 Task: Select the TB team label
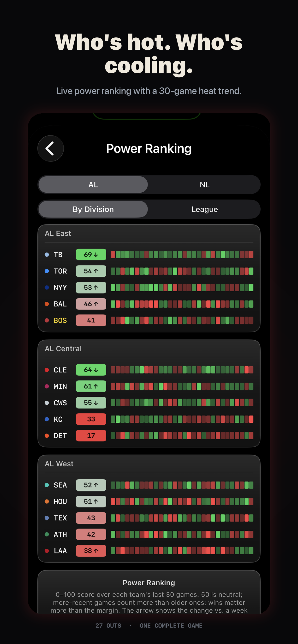pos(58,254)
